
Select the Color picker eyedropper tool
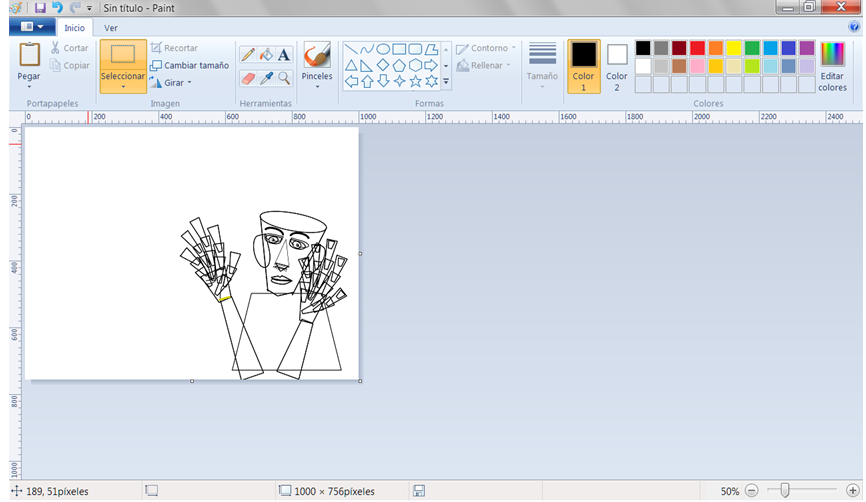pos(266,78)
